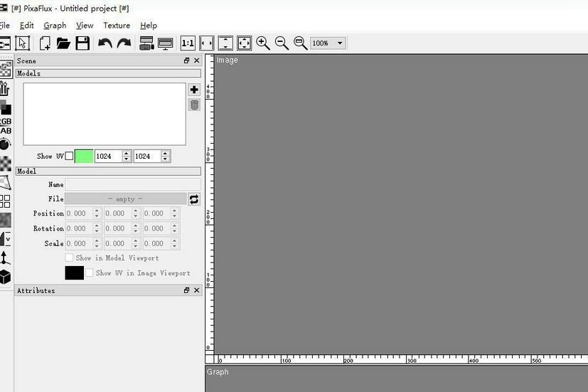Open the Help menu
This screenshot has width=588, height=392.
pyautogui.click(x=149, y=26)
